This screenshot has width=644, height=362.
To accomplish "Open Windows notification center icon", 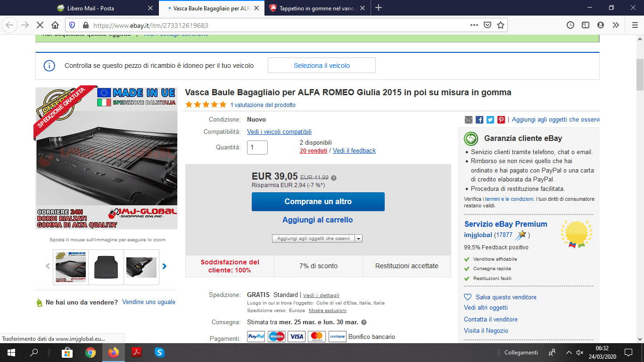I will click(x=628, y=352).
